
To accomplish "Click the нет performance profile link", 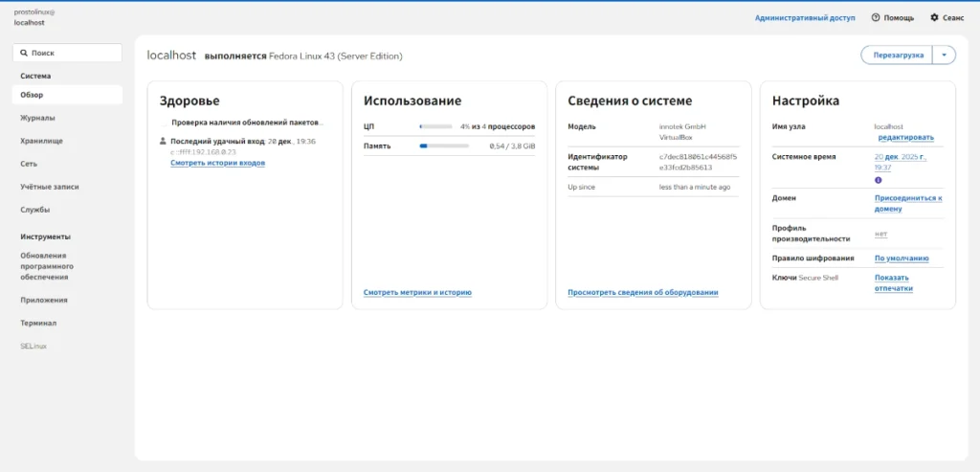I will [x=880, y=234].
